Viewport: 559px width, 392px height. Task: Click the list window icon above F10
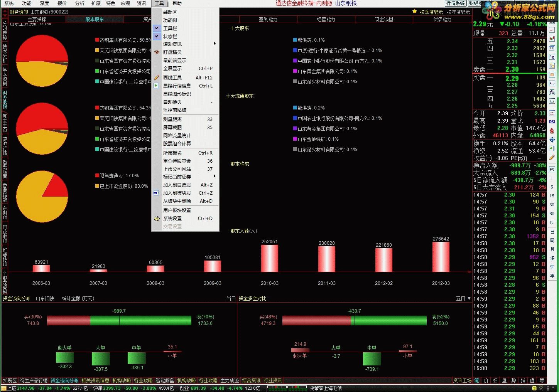(552, 48)
